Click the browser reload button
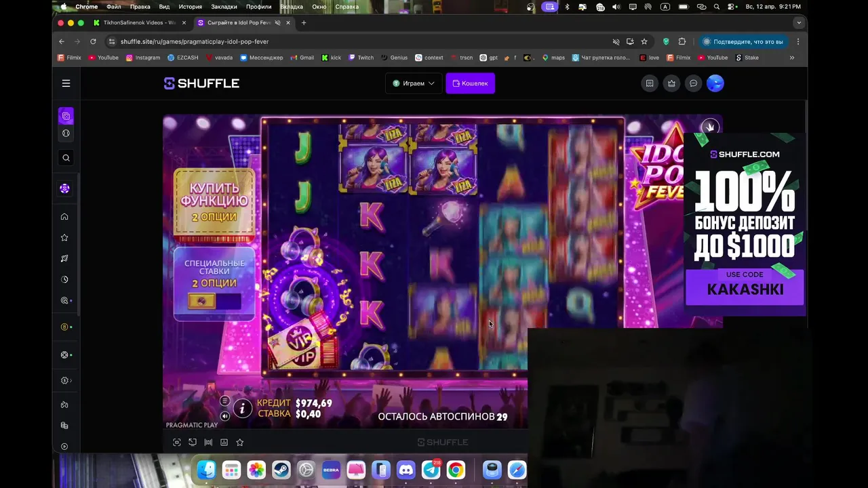This screenshot has width=868, height=488. [x=93, y=41]
